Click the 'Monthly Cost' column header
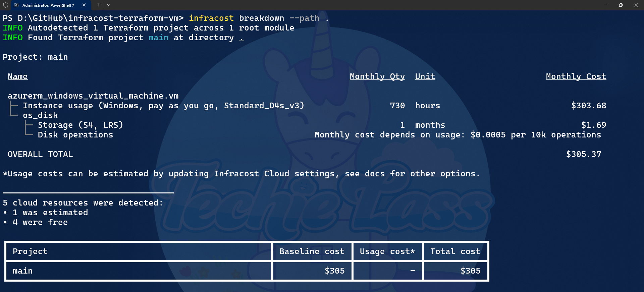Image resolution: width=644 pixels, height=292 pixels. [x=576, y=77]
